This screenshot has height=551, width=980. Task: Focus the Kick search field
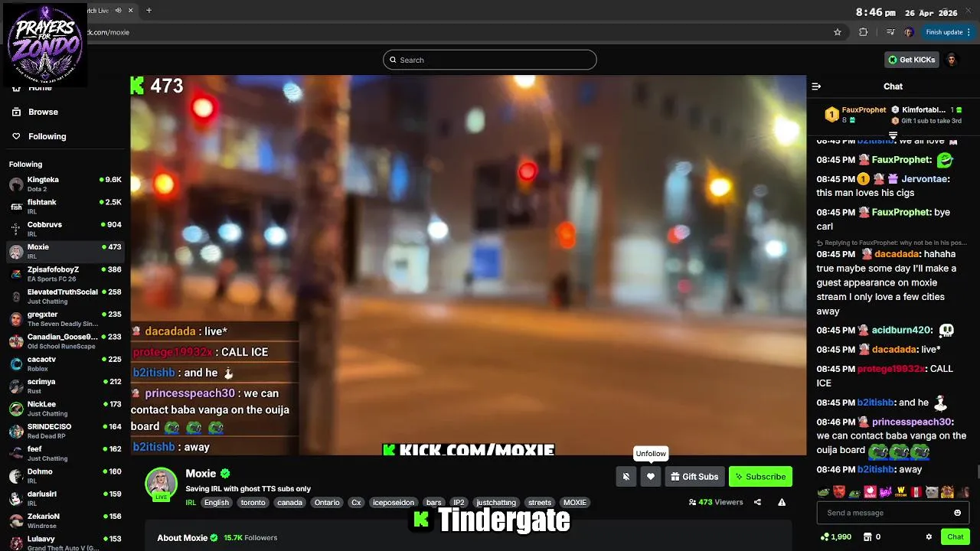tap(490, 60)
